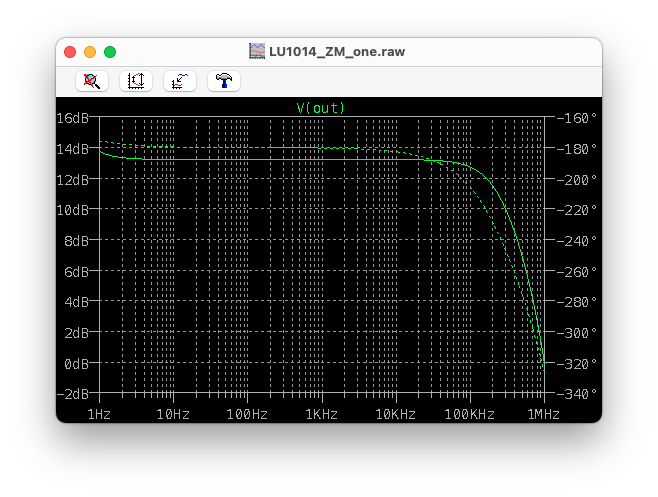658x497 pixels.
Task: Close the waveform window
Action: (x=70, y=52)
